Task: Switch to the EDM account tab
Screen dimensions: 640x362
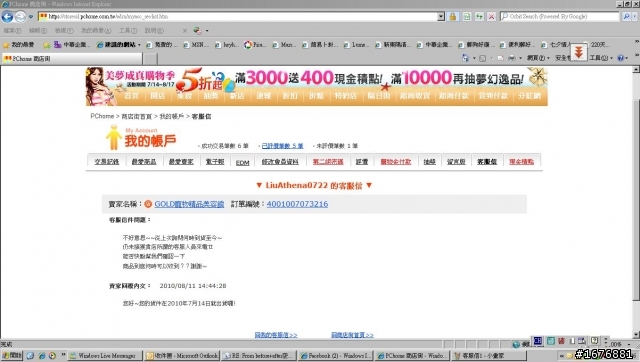Action: coord(242,162)
